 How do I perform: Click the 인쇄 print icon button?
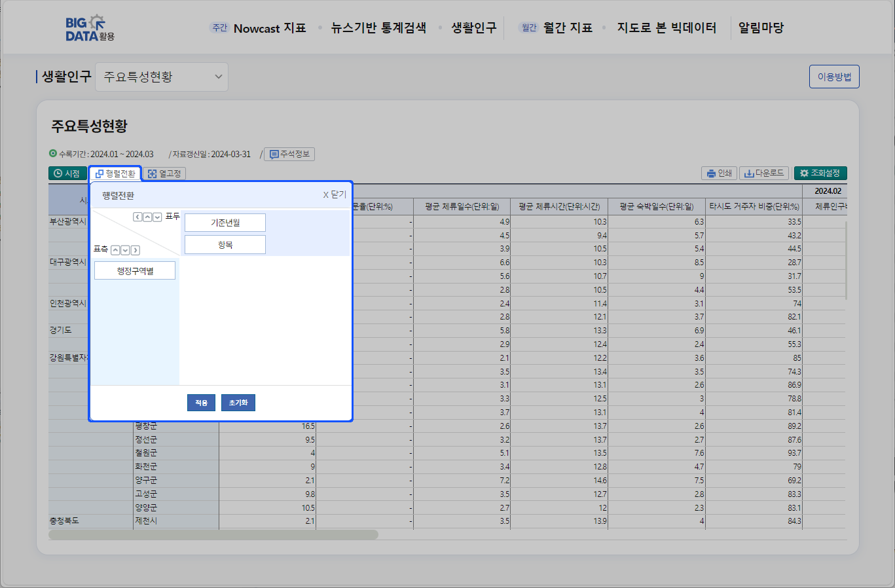719,174
